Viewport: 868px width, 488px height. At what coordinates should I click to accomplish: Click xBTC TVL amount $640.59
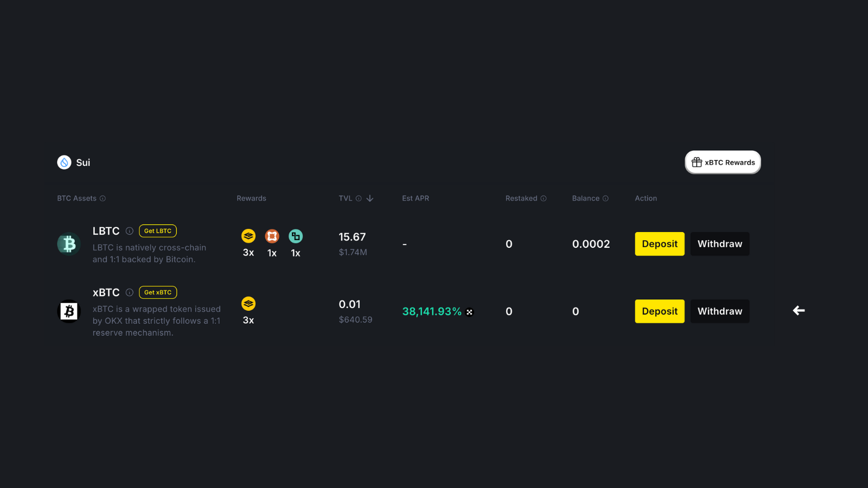355,319
